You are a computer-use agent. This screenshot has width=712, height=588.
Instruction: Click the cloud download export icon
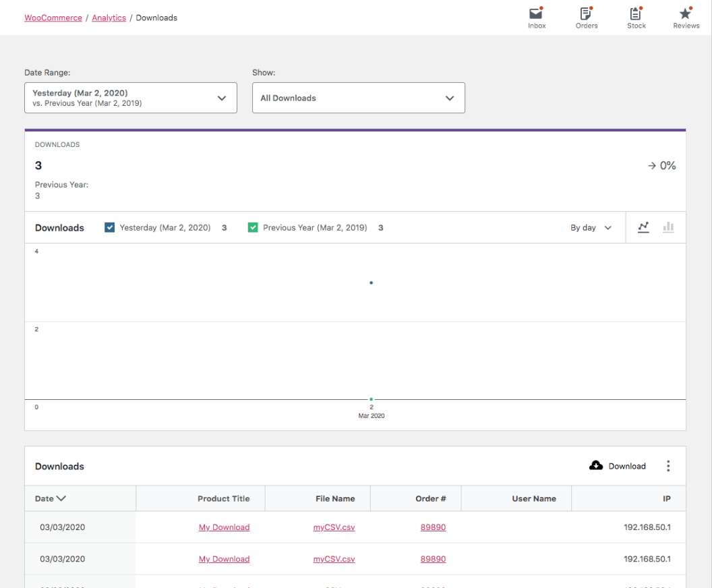[x=596, y=465]
